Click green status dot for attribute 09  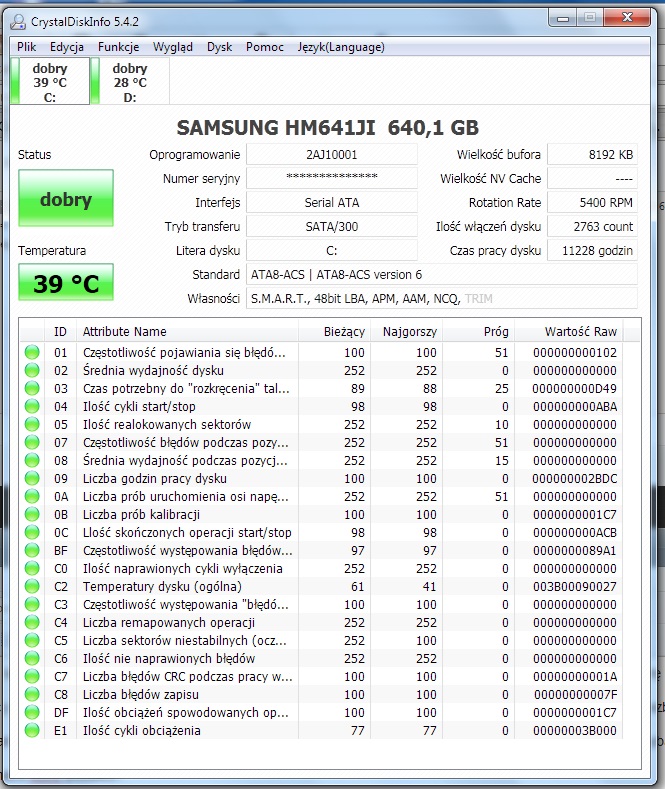point(32,478)
